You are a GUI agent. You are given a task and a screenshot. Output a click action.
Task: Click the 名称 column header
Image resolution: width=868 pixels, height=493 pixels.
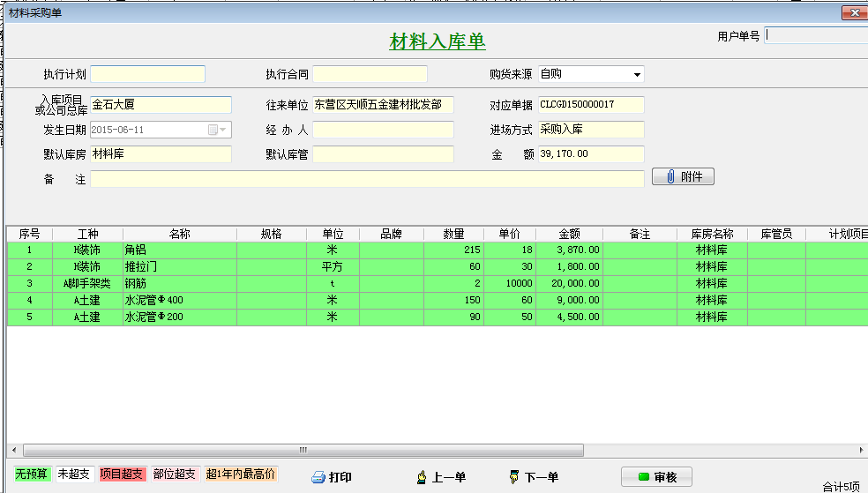point(180,235)
